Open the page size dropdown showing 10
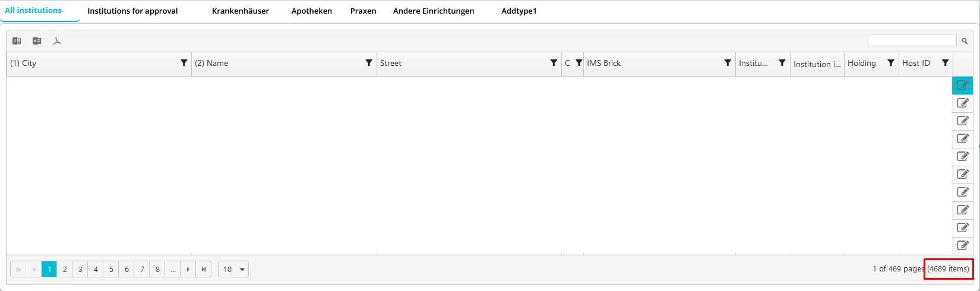This screenshot has width=980, height=291. pos(233,270)
